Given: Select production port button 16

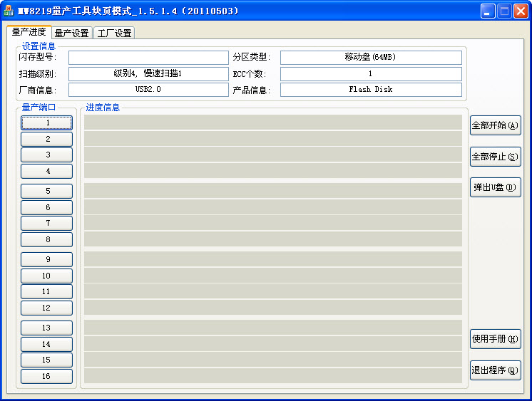Looking at the screenshot, I should [47, 376].
